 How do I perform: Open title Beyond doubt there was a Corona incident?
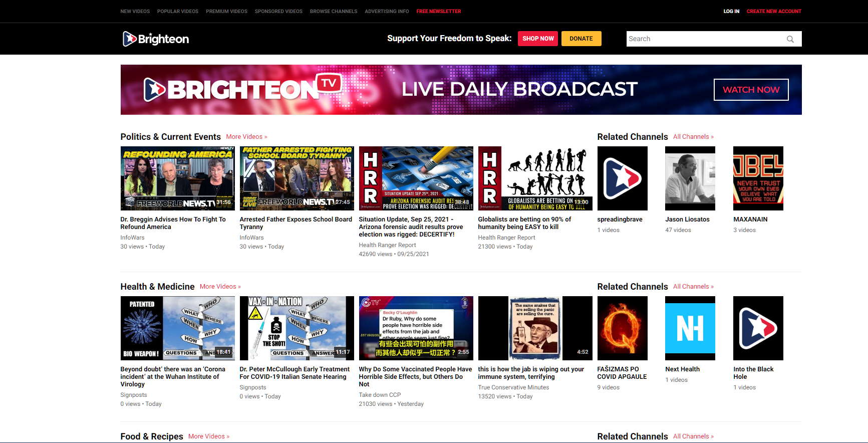173,376
